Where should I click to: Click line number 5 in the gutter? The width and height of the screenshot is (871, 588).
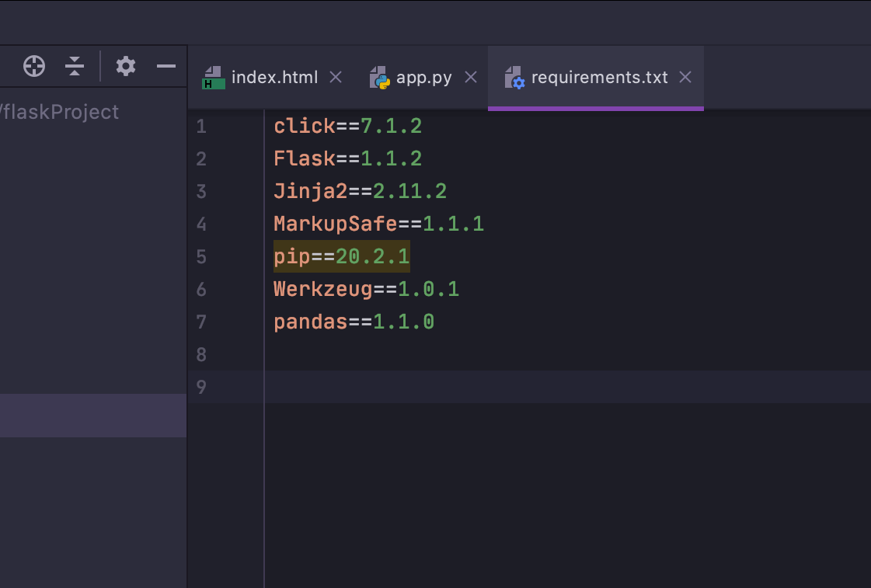(x=201, y=256)
